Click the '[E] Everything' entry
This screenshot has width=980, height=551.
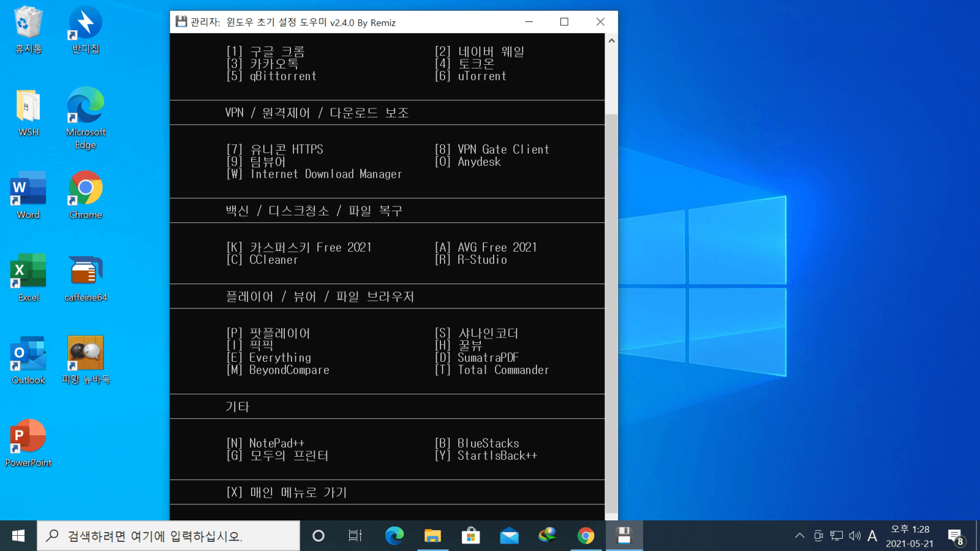[x=268, y=358]
